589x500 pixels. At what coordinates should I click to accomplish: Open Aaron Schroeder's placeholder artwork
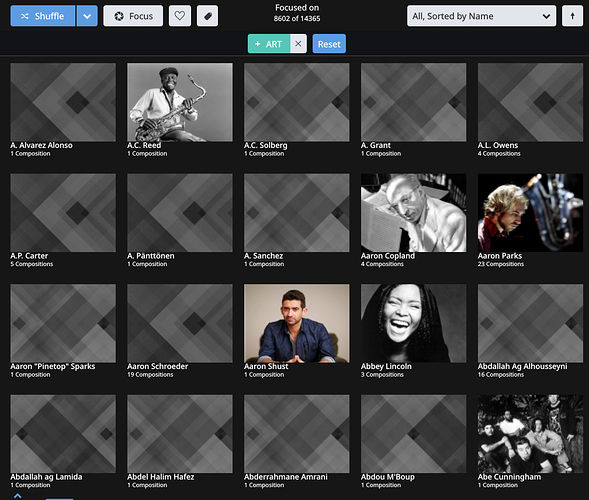180,323
